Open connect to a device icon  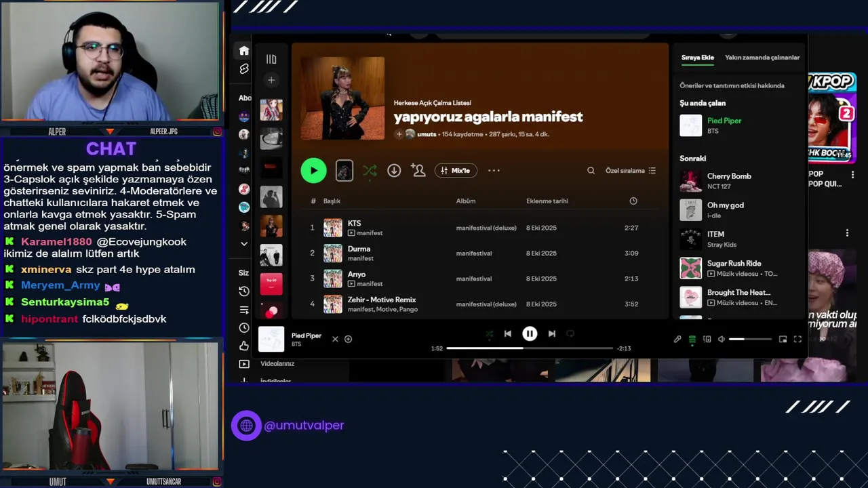pyautogui.click(x=707, y=339)
